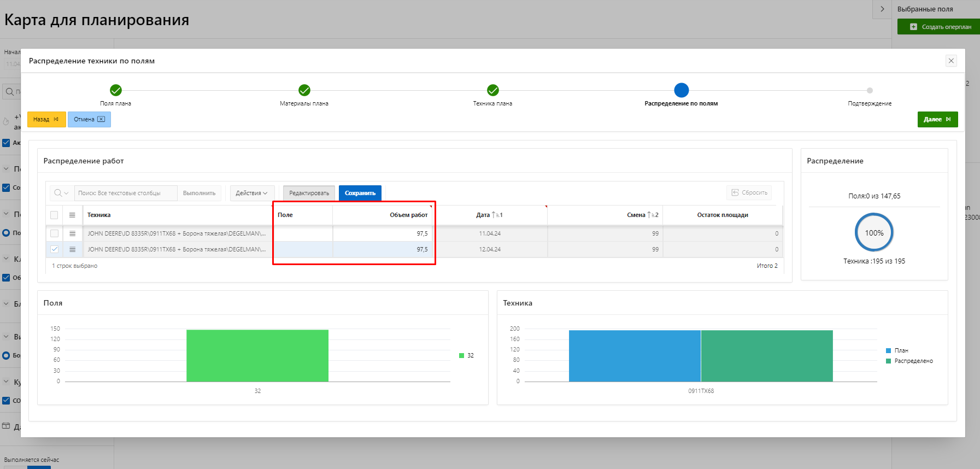The width and height of the screenshot is (980, 469).
Task: Click the row actions menu icon in header
Action: tap(72, 215)
